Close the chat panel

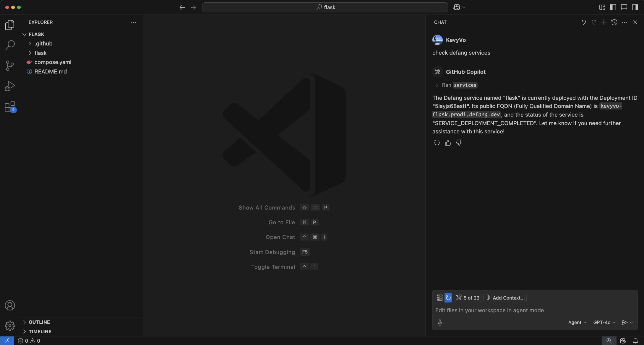[635, 22]
